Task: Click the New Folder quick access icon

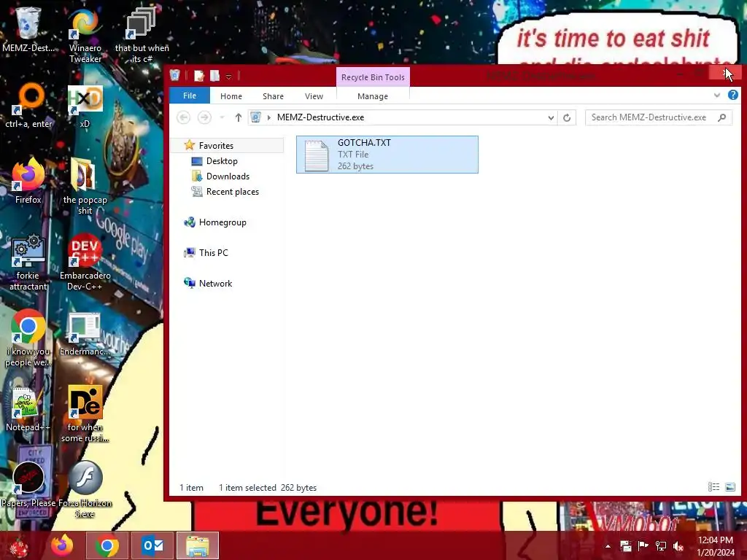Action: click(x=215, y=76)
